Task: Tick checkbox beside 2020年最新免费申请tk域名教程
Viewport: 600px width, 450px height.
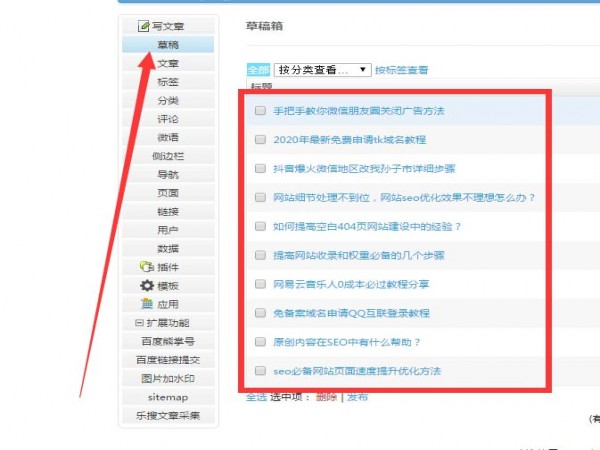Action: (x=260, y=140)
